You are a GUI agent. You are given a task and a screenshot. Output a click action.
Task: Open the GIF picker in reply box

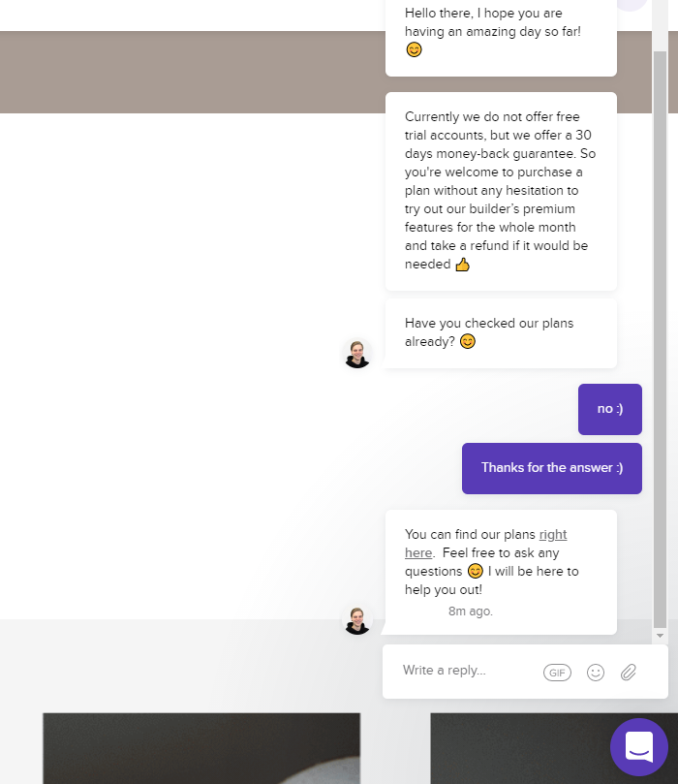[557, 673]
